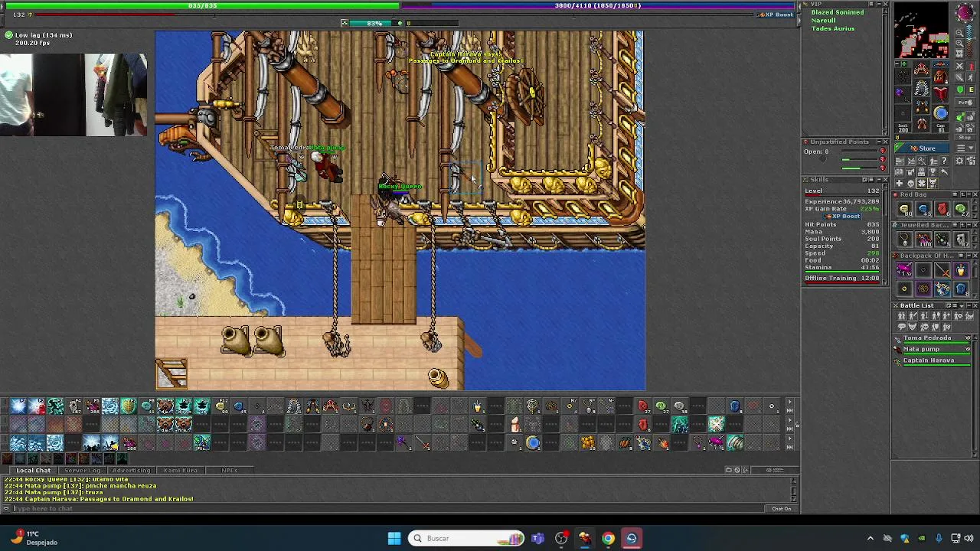
Task: Click the skull icon under the Store button
Action: 910,183
